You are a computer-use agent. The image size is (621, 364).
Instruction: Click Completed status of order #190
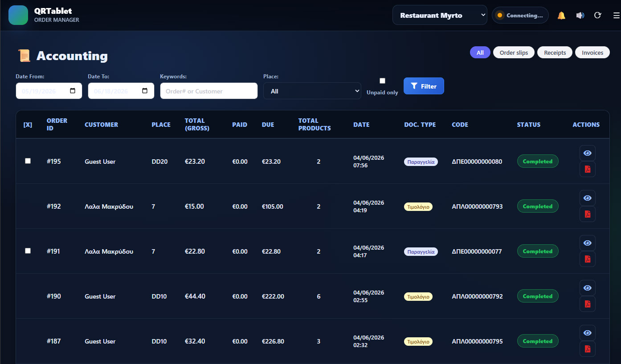538,296
